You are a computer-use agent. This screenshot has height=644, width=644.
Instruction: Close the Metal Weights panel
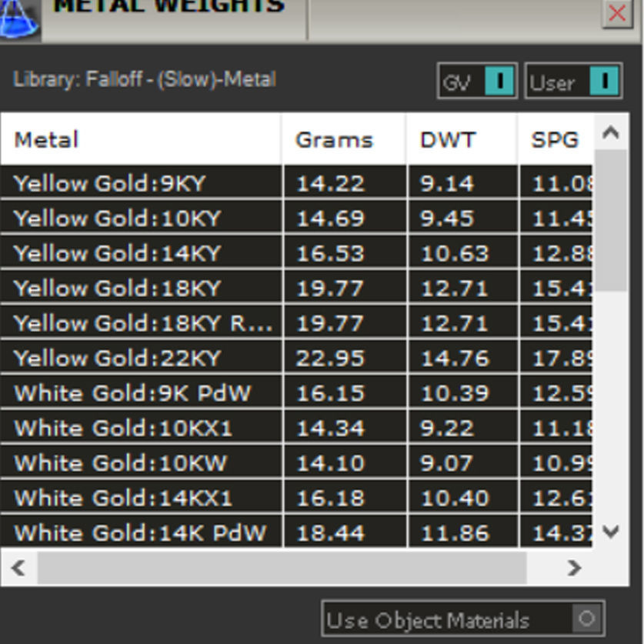click(617, 13)
